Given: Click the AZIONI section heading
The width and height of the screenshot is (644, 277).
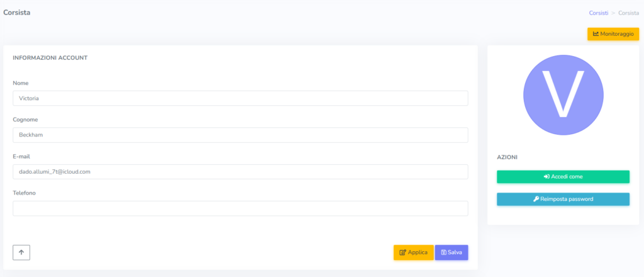Looking at the screenshot, I should tap(507, 157).
